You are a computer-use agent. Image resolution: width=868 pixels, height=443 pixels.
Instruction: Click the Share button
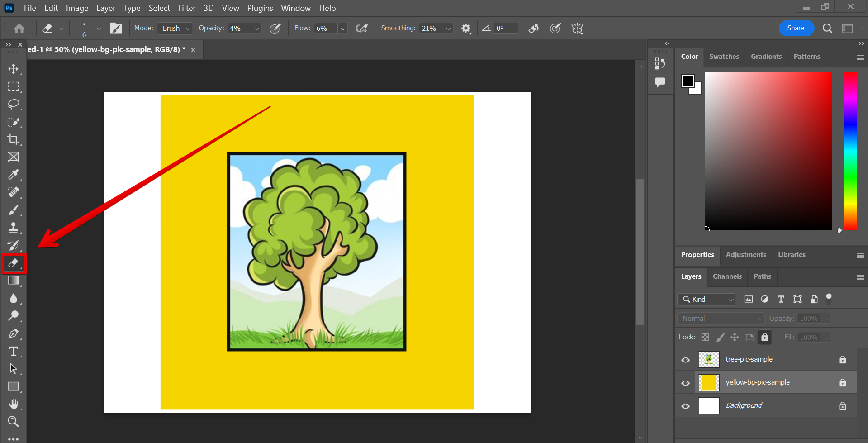tap(796, 28)
